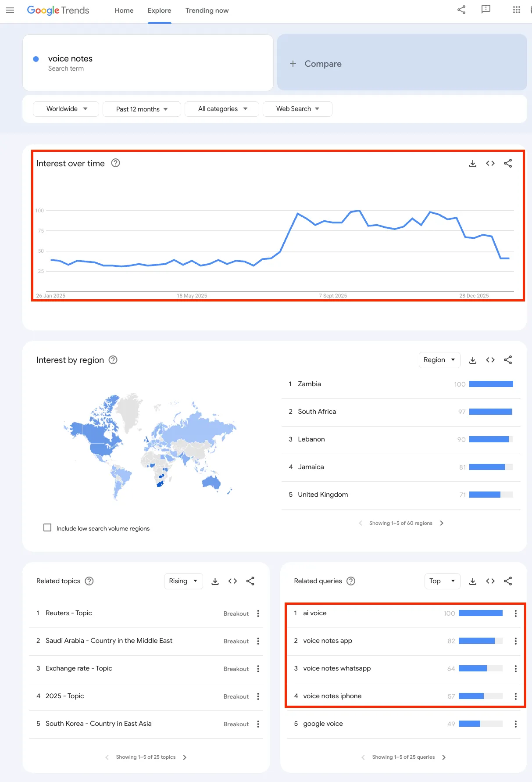Open Zambia region row
The height and width of the screenshot is (782, 532).
(x=401, y=384)
